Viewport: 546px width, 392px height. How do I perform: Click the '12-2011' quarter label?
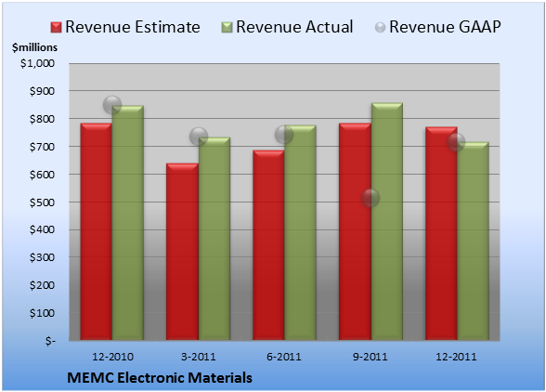click(x=456, y=357)
